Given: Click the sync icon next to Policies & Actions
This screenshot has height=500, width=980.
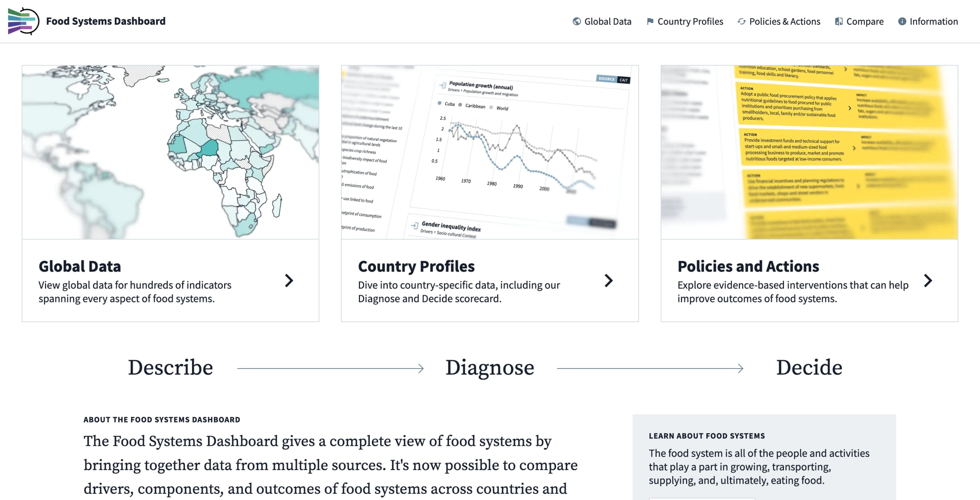Looking at the screenshot, I should (x=741, y=22).
